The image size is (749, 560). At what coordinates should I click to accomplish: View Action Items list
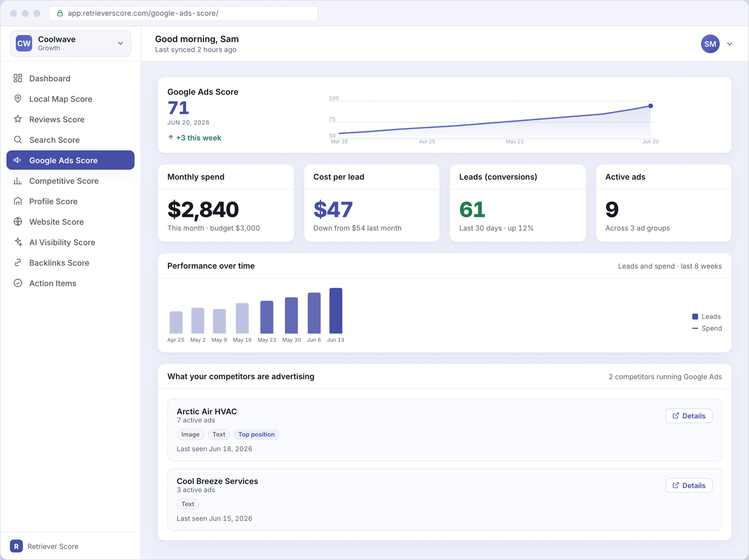pyautogui.click(x=70, y=283)
